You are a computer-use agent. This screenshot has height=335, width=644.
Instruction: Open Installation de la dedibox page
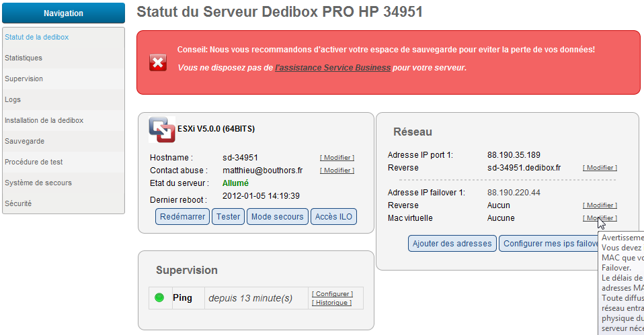[44, 120]
